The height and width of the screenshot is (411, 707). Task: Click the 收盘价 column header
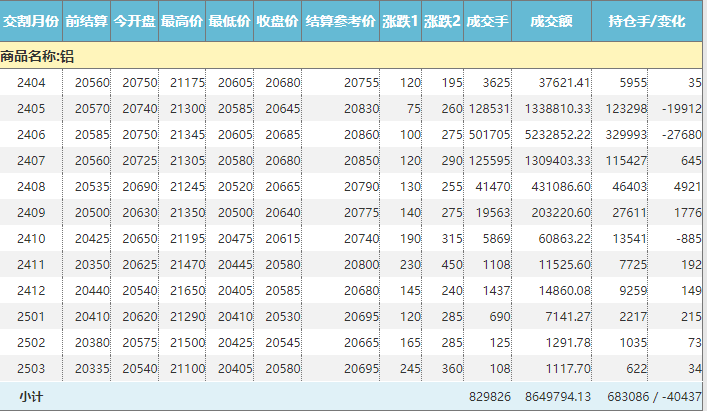click(x=277, y=21)
